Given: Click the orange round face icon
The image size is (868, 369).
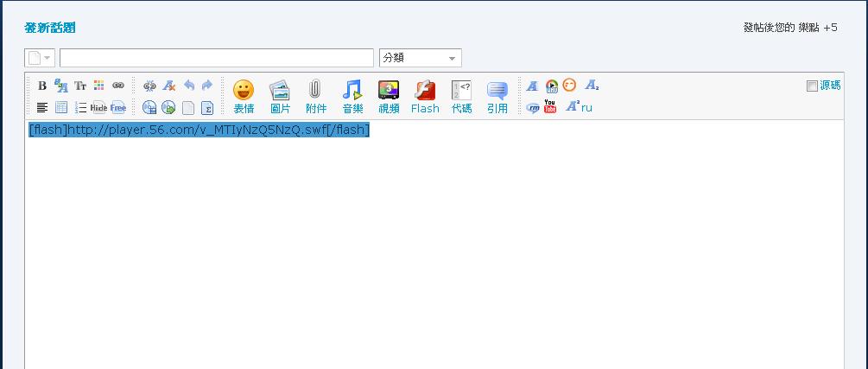Looking at the screenshot, I should (569, 85).
